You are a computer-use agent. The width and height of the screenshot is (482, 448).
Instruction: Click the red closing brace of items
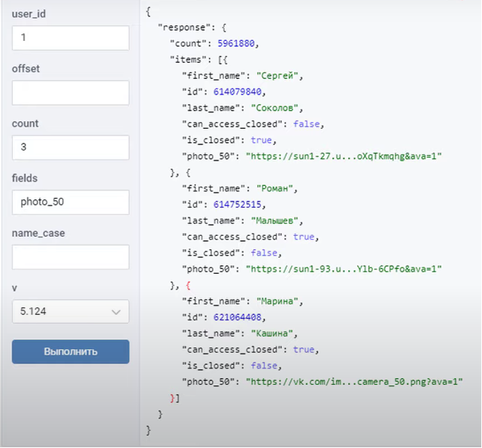click(x=173, y=398)
